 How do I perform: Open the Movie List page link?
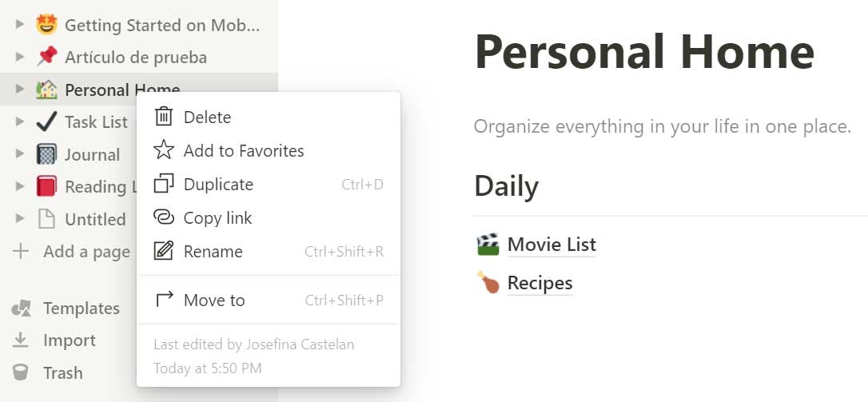[551, 244]
